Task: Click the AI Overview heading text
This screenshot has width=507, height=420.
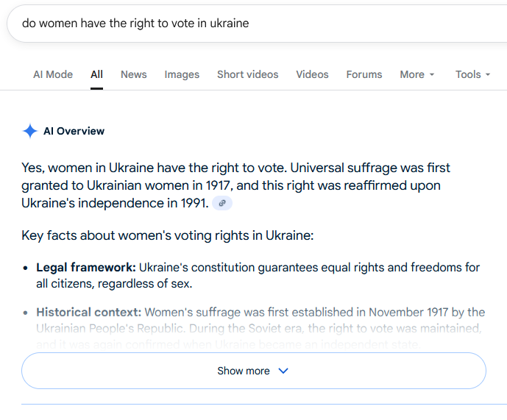Action: coord(74,132)
